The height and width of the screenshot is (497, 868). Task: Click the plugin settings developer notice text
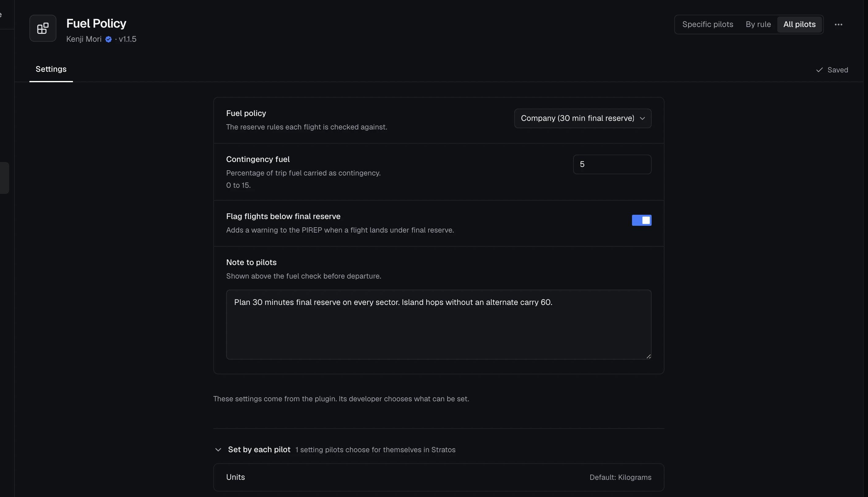coord(341,399)
